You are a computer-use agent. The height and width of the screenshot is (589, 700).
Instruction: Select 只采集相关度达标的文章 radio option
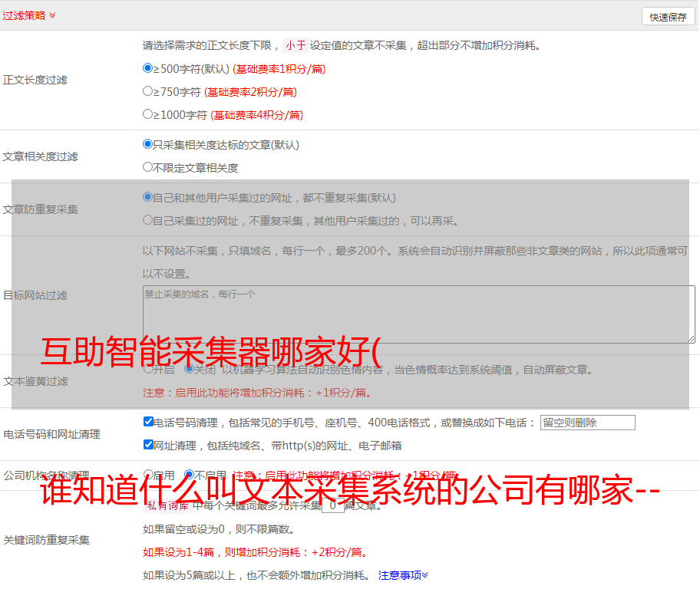(148, 143)
